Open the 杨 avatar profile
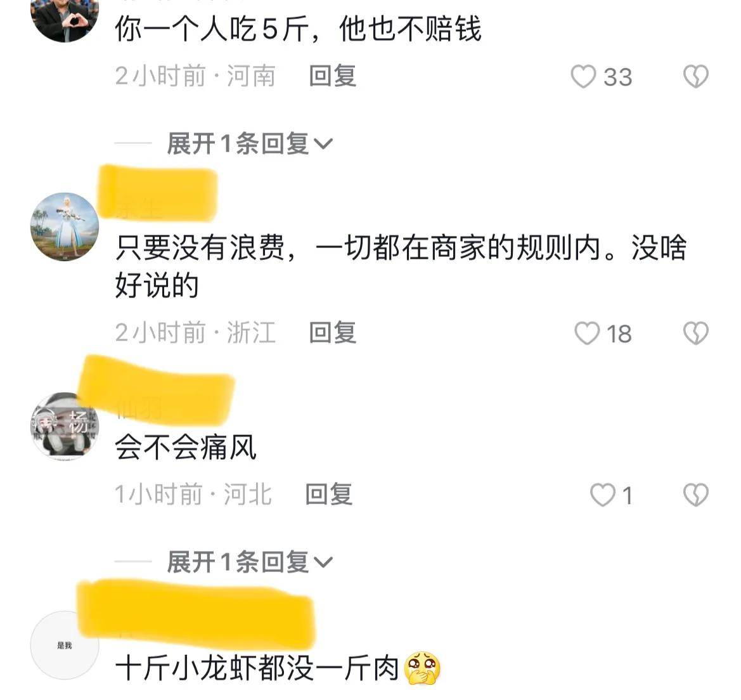 click(x=65, y=427)
